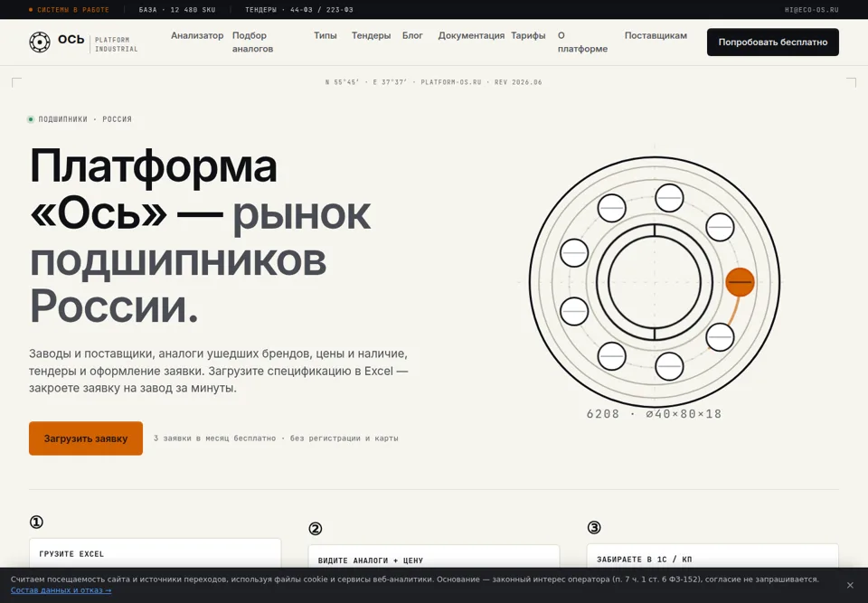
Task: Open the Анализатор menu item
Action: tap(197, 35)
